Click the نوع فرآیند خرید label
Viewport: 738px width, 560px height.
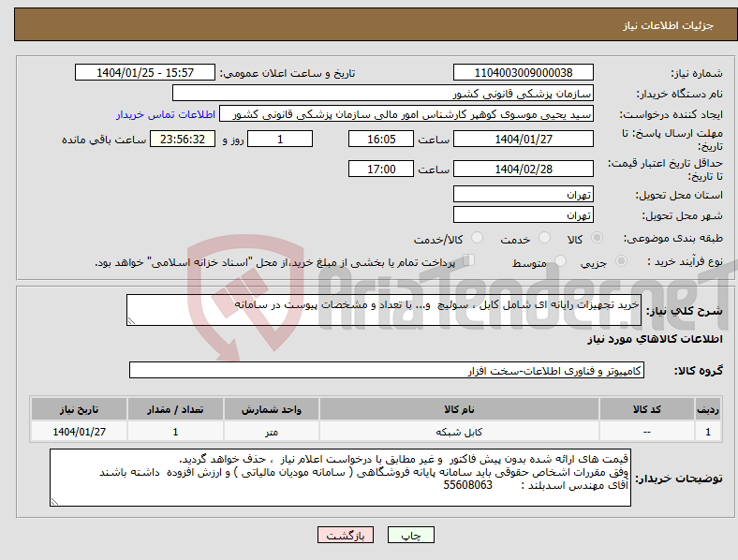(x=685, y=261)
